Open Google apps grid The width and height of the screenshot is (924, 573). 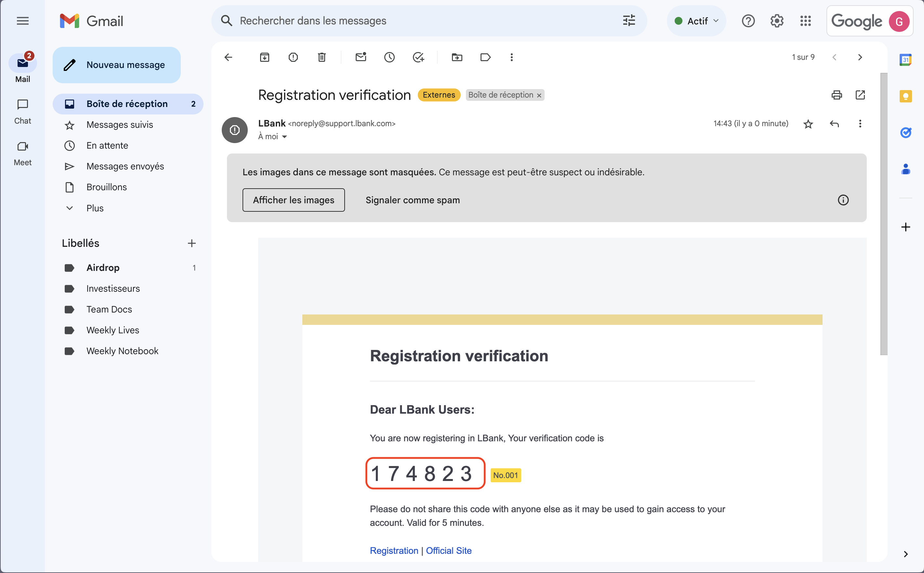coord(805,21)
